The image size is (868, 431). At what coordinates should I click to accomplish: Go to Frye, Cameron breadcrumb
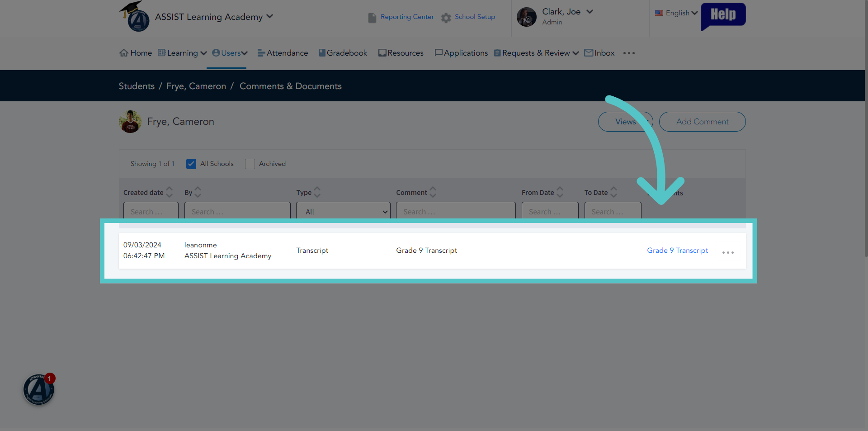196,86
